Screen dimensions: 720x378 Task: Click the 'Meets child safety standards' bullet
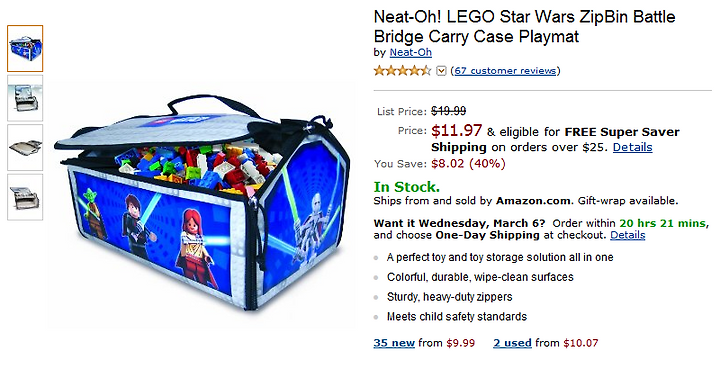pyautogui.click(x=456, y=316)
